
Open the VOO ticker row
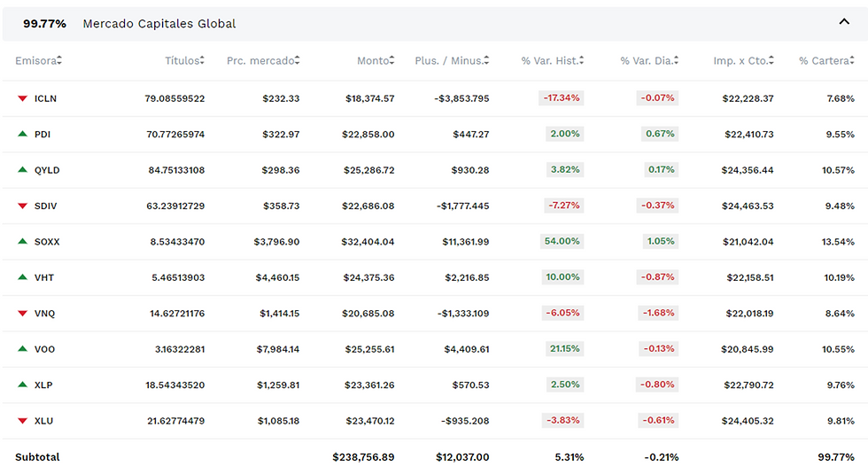tap(44, 349)
